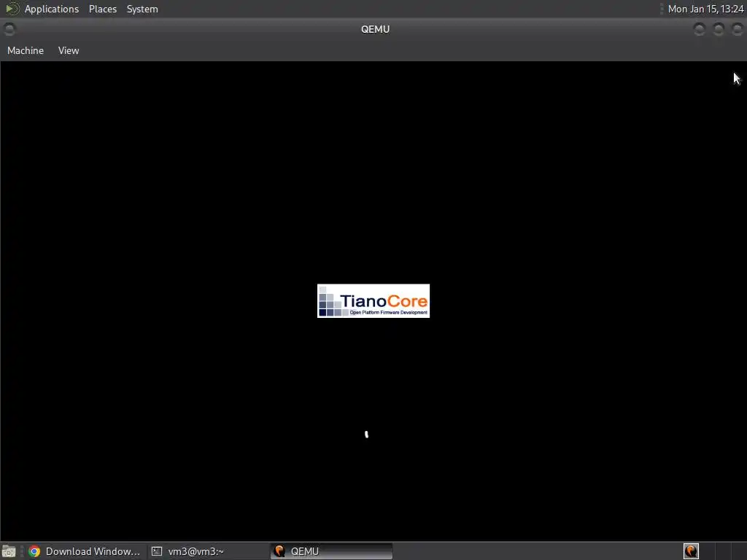Open the Machine menu in QEMU

(x=26, y=50)
